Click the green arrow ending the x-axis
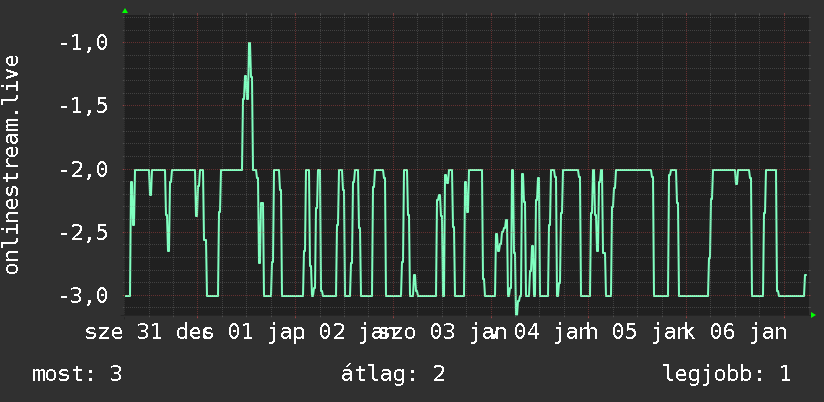824x402 pixels. [813, 315]
